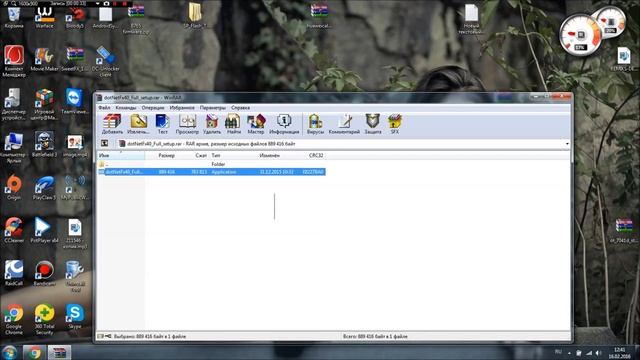Open the Справка menu
640x360 pixels.
240,108
